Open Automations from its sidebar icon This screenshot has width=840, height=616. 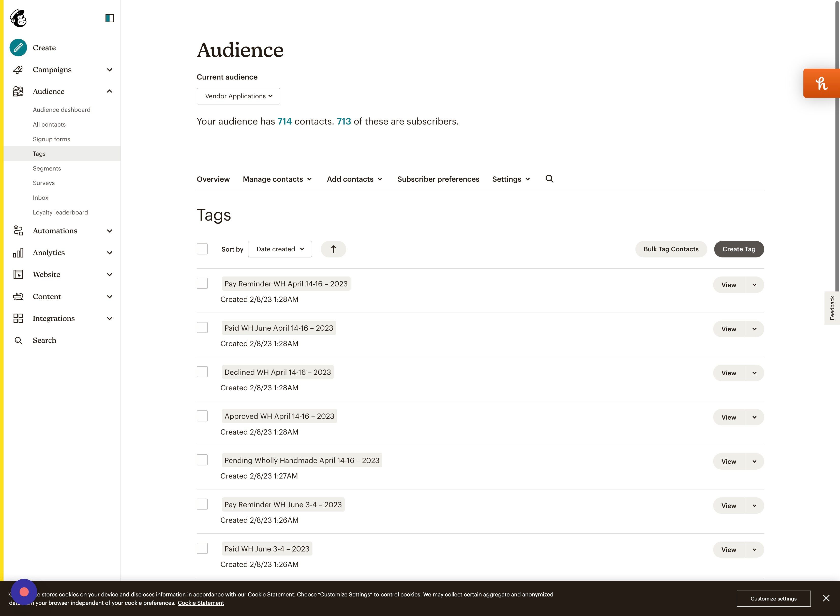(x=18, y=230)
